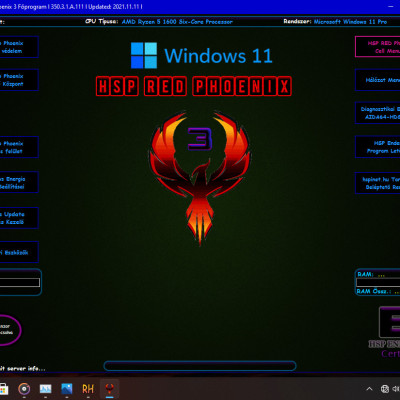Image resolution: width=400 pixels, height=400 pixels.
Task: Click the purple number 3 logo
Action: 200,139
